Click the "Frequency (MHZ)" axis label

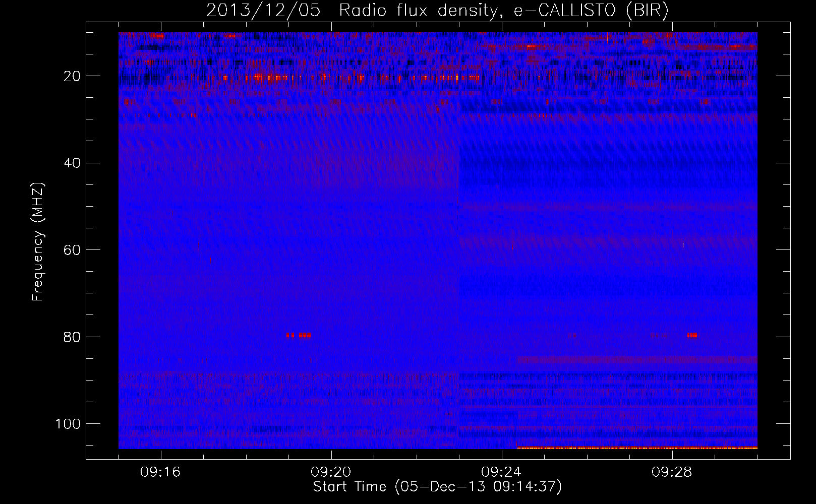point(38,242)
